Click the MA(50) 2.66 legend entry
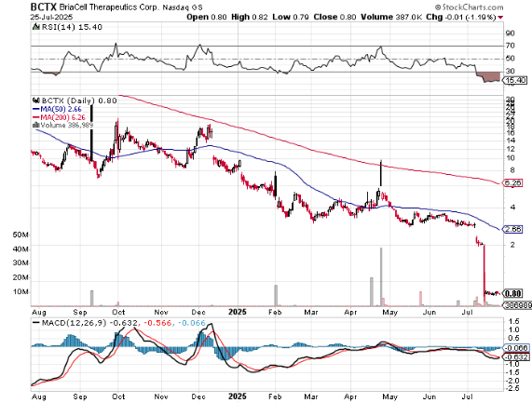The height and width of the screenshot is (403, 532). [x=61, y=109]
